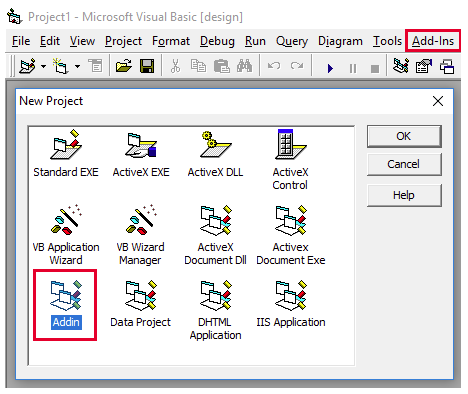Click the End stop square icon

375,69
